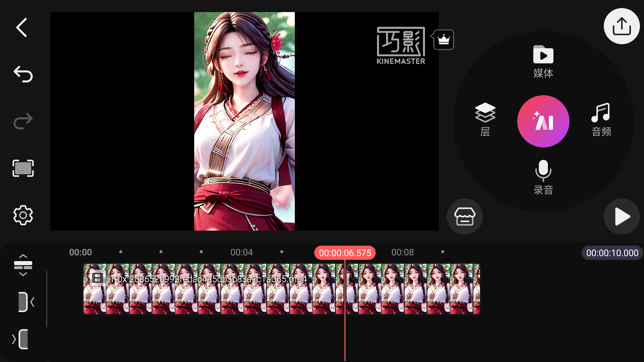This screenshot has width=644, height=362.
Task: Open the asset store
Action: [x=465, y=217]
